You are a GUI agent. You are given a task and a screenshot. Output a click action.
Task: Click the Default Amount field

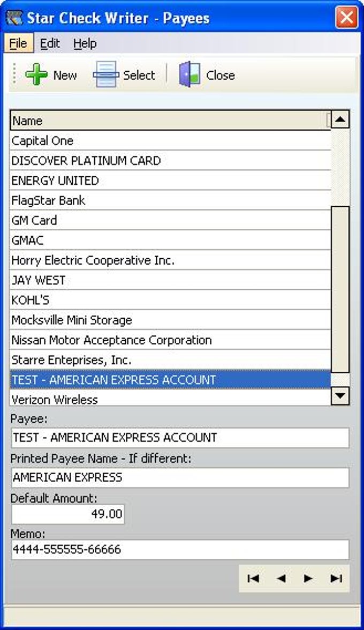pyautogui.click(x=68, y=514)
